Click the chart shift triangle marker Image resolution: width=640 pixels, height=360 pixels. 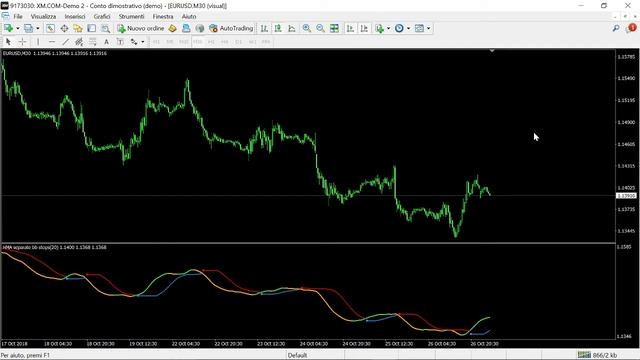(x=492, y=51)
